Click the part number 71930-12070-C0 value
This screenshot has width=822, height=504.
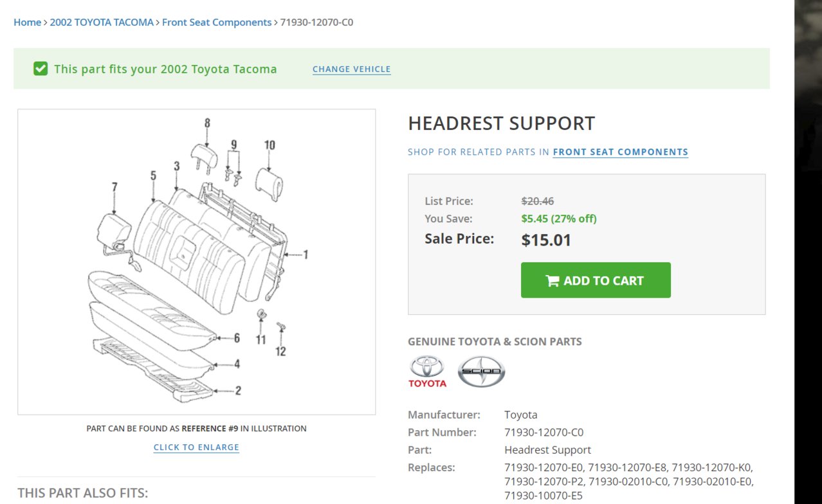coord(544,432)
